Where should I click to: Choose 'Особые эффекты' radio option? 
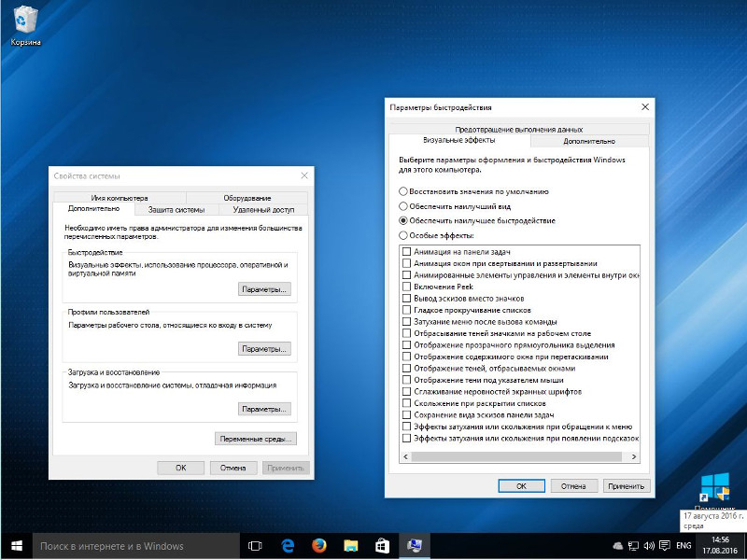coord(403,235)
